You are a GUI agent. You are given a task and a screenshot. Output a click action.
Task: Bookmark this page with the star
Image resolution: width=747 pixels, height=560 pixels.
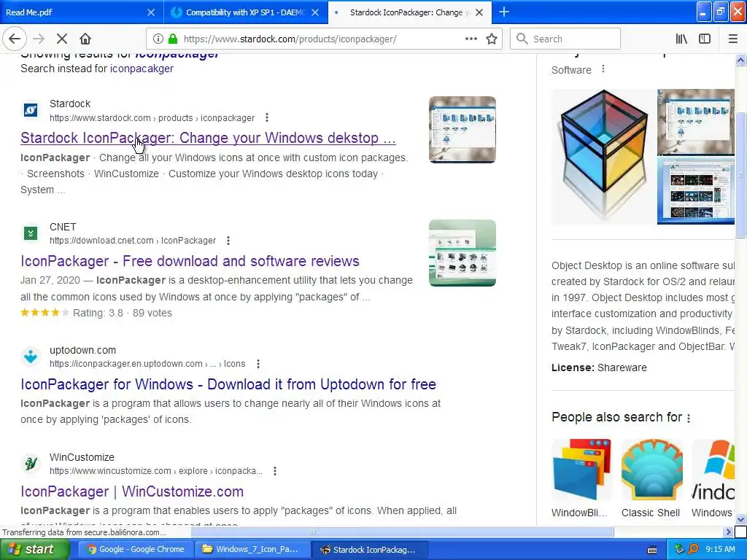point(492,39)
